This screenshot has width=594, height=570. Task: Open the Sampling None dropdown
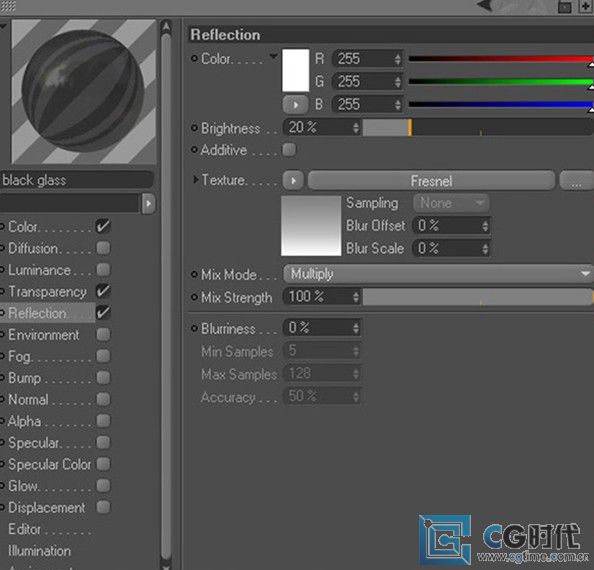pos(451,203)
